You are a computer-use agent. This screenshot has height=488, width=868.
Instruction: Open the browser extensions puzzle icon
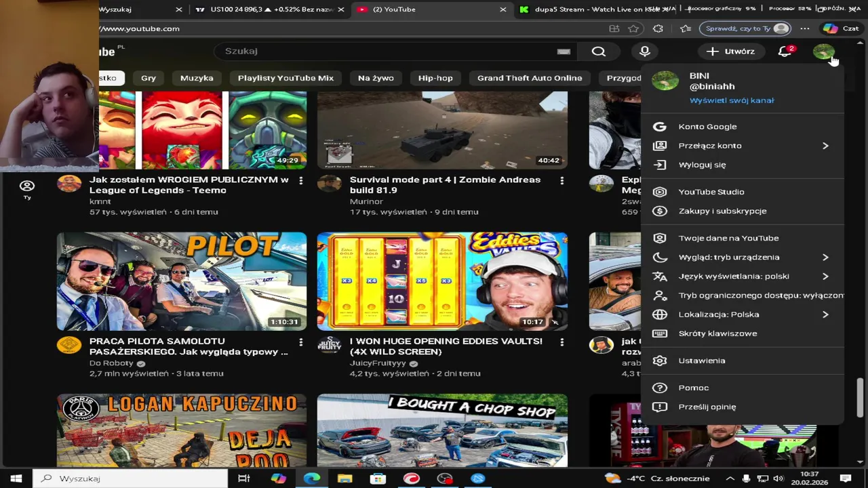[x=658, y=28]
